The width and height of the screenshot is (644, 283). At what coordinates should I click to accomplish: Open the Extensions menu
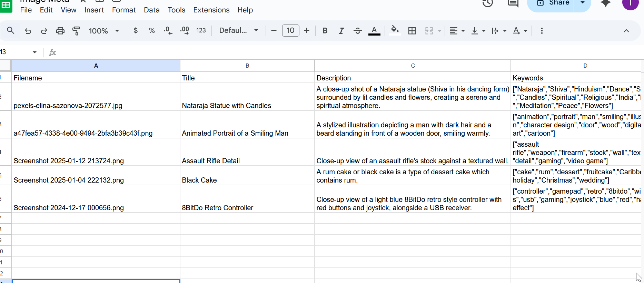pyautogui.click(x=211, y=10)
